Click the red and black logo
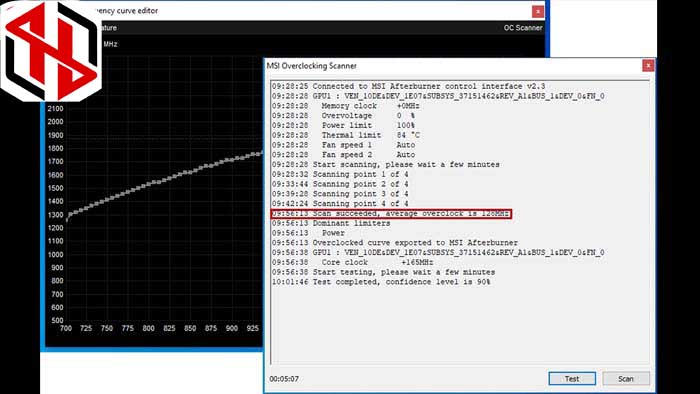The image size is (700, 394). (50, 50)
